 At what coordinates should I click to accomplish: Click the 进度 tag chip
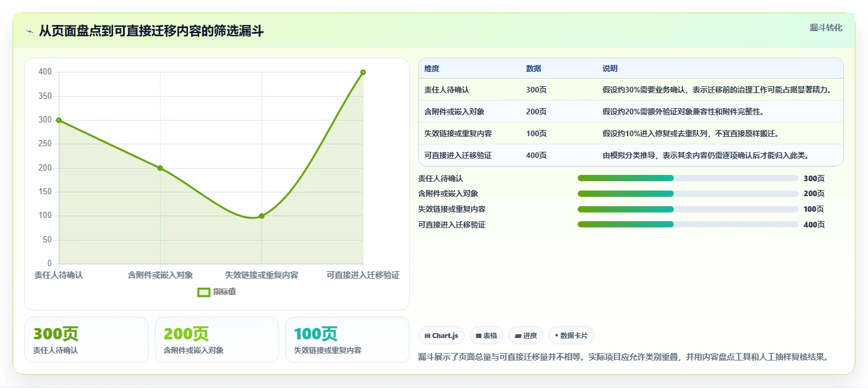[526, 336]
